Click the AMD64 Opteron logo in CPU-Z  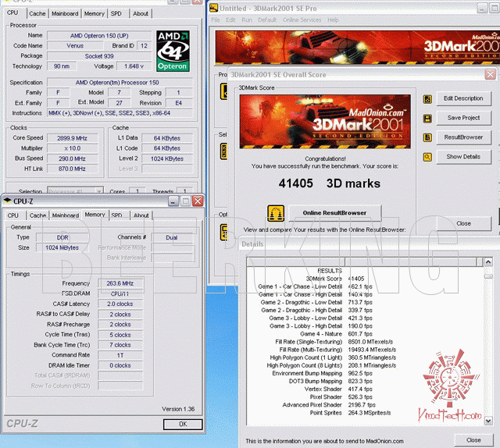(173, 51)
